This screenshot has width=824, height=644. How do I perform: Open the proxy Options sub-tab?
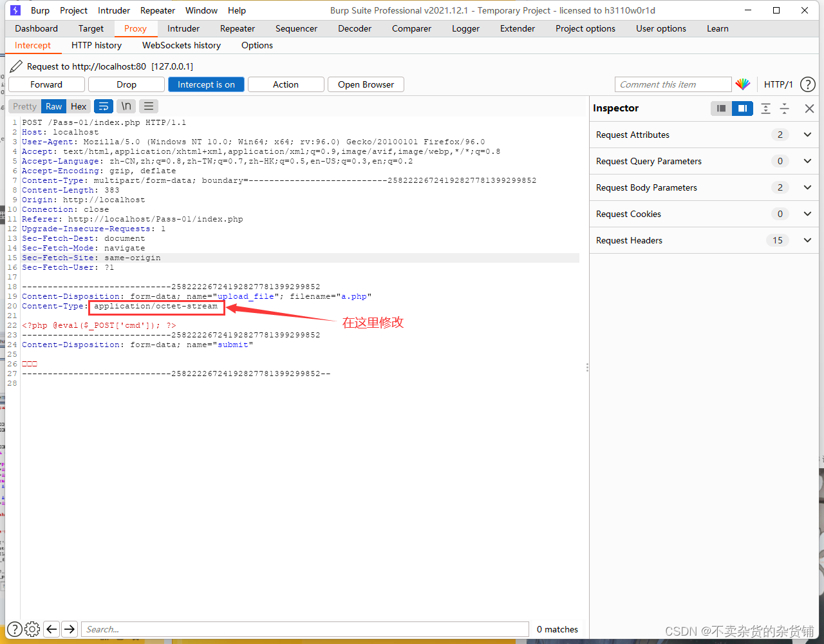tap(257, 45)
